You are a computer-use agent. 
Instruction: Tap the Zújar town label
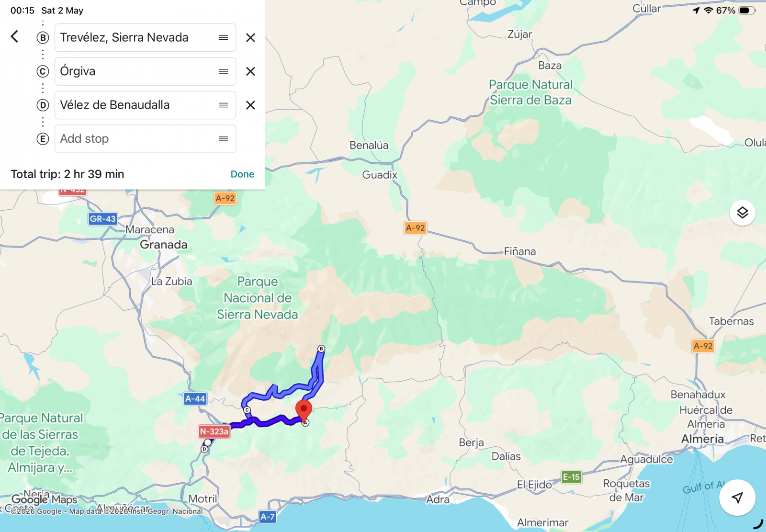tap(520, 34)
